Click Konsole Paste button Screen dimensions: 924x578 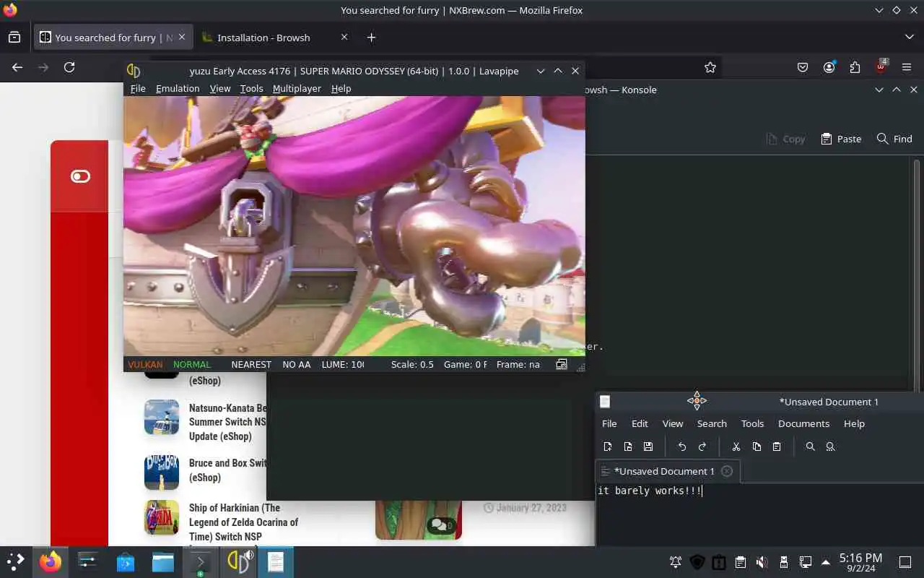click(x=841, y=139)
